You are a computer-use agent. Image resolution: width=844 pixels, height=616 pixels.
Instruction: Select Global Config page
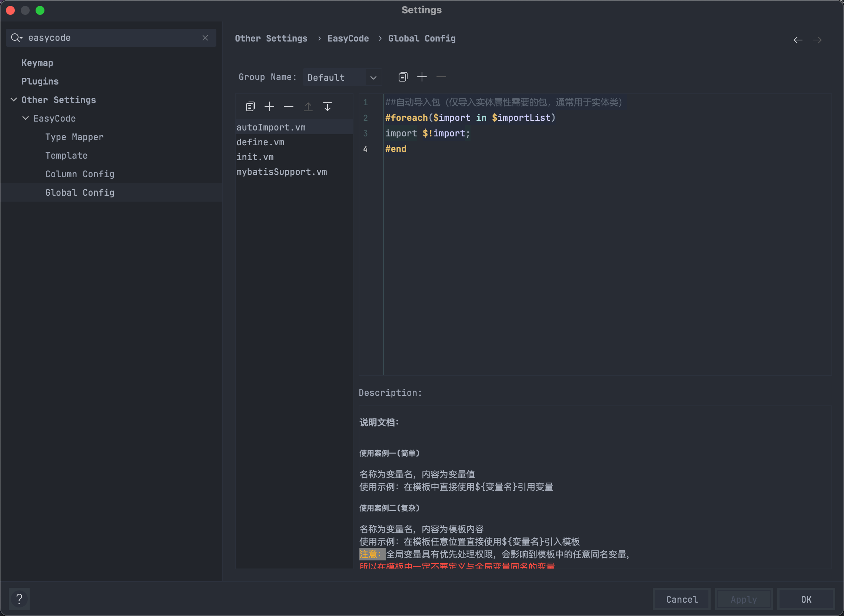(80, 192)
